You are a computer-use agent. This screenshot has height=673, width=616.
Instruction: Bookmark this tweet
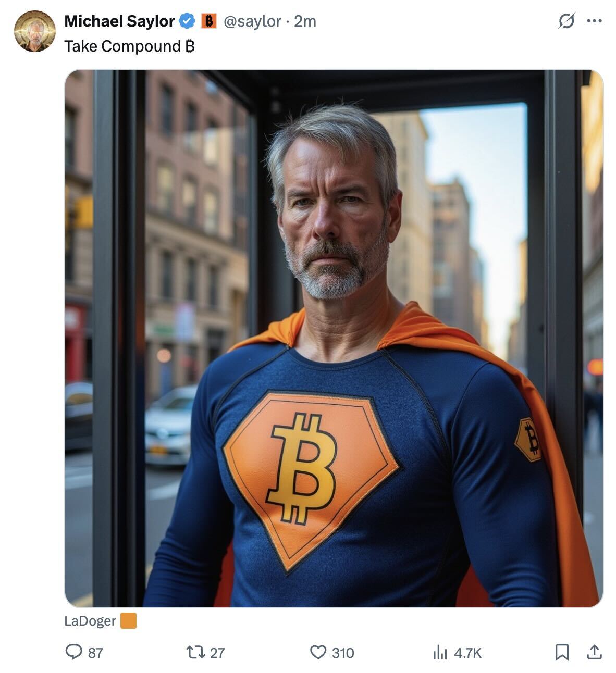pos(562,652)
